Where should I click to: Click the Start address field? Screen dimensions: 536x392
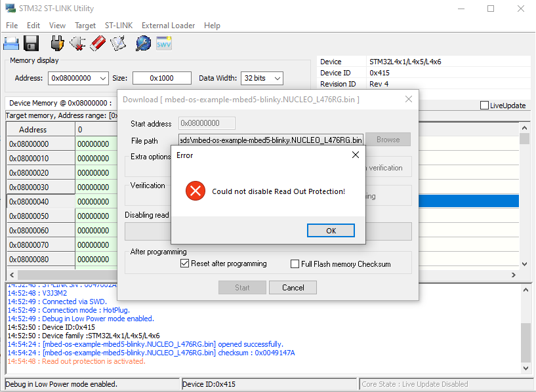(x=207, y=123)
